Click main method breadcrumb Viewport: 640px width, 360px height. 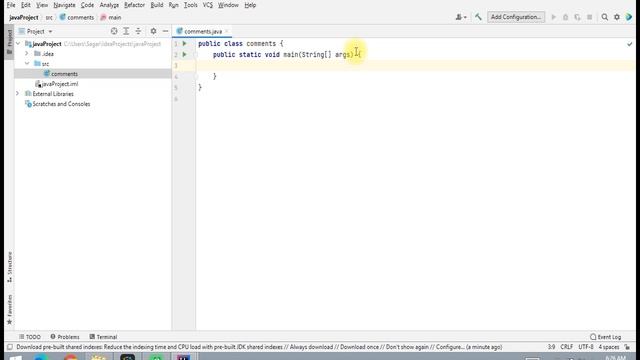pyautogui.click(x=111, y=18)
